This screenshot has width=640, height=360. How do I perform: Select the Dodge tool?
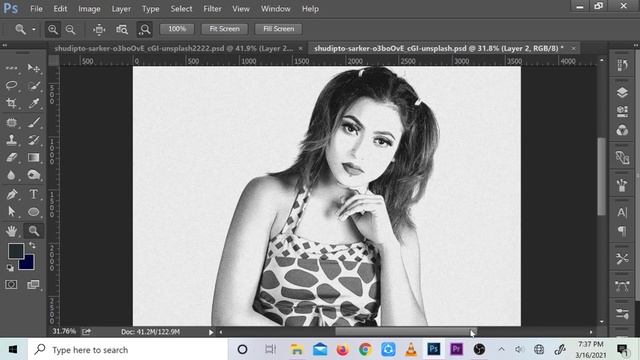[33, 175]
